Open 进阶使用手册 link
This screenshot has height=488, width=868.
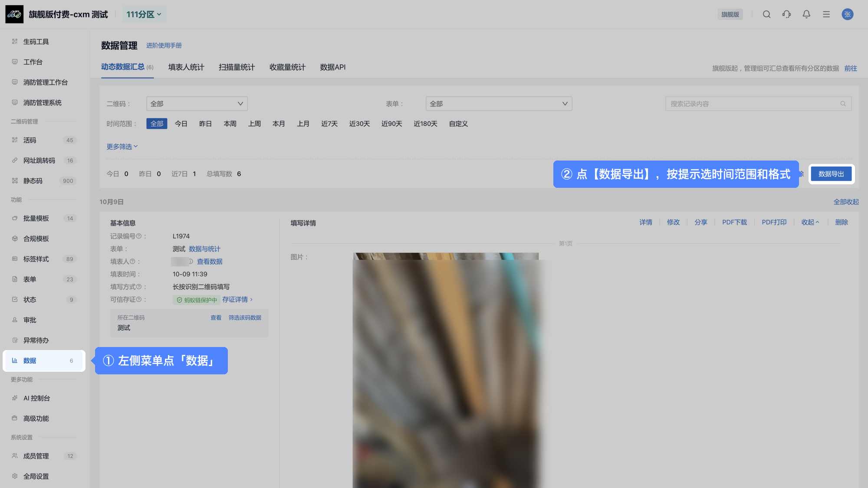(x=164, y=46)
